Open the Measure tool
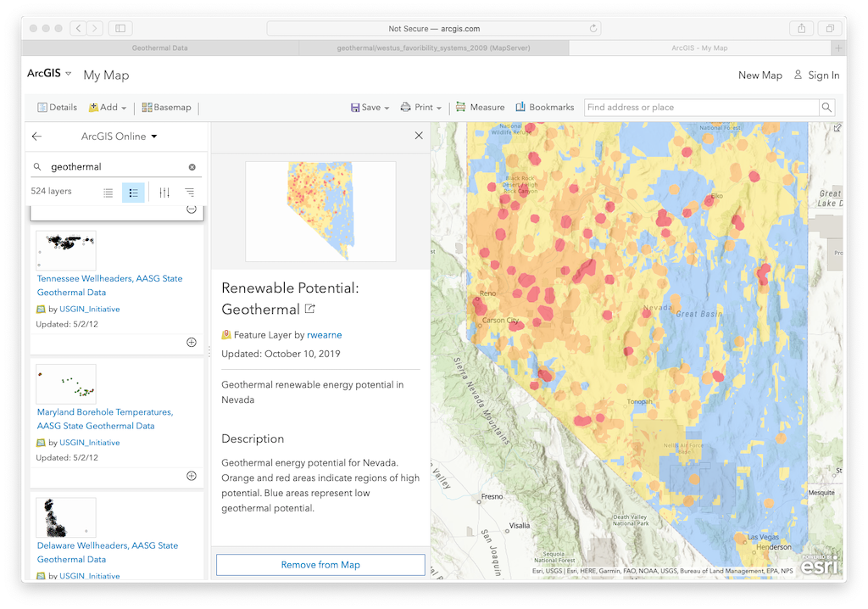This screenshot has width=868, height=609. tap(481, 107)
